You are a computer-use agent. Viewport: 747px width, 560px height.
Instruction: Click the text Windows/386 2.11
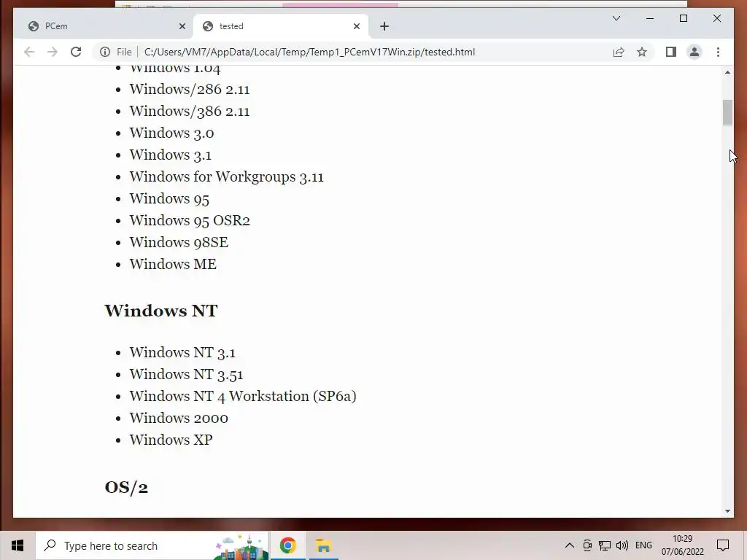click(190, 111)
